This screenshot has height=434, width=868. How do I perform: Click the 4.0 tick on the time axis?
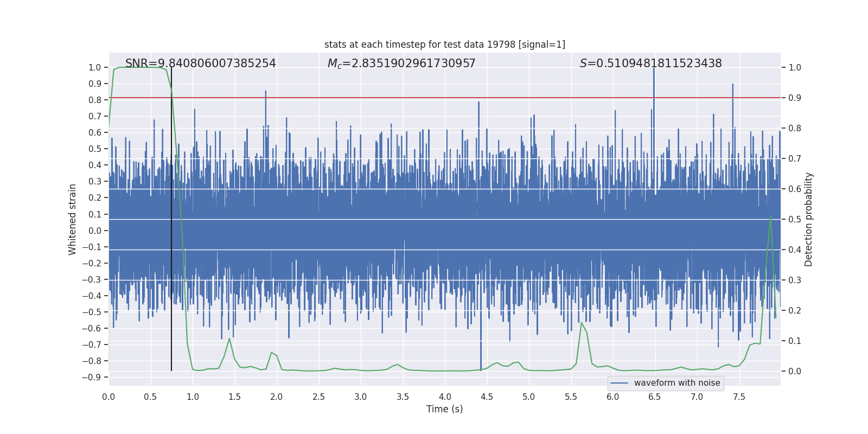(445, 397)
